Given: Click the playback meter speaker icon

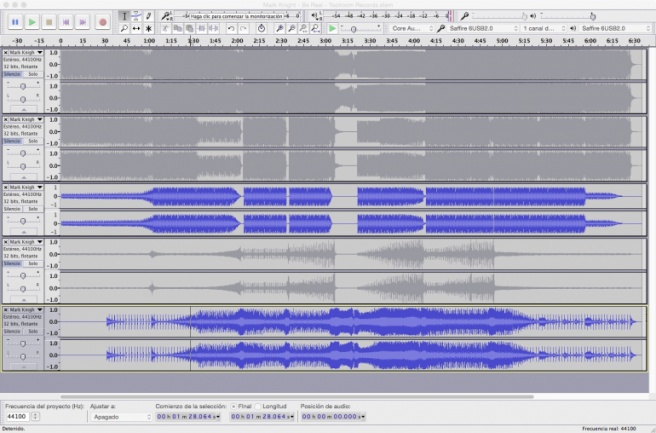Looking at the screenshot, I should point(316,16).
